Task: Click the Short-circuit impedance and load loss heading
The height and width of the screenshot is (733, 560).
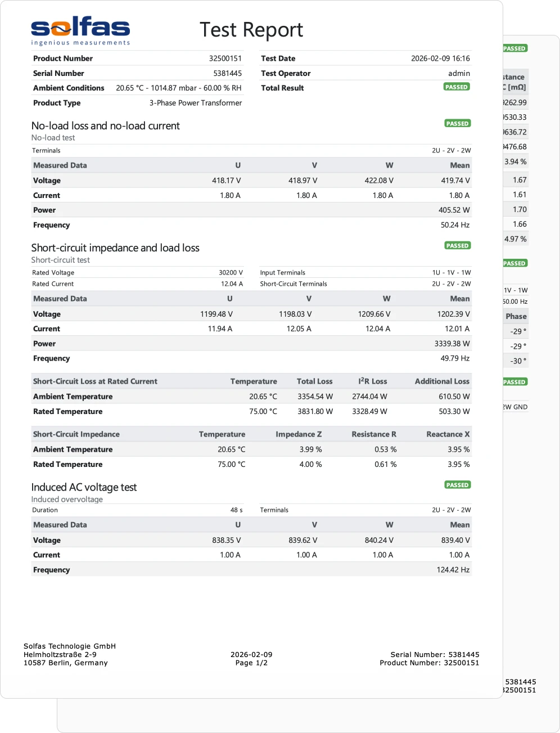Action: [115, 248]
